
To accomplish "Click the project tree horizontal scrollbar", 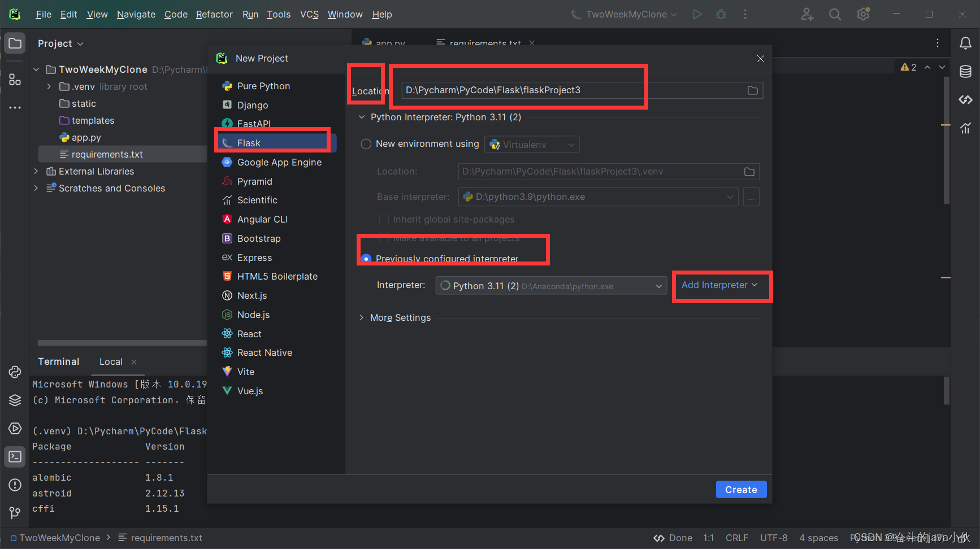I will (122, 343).
